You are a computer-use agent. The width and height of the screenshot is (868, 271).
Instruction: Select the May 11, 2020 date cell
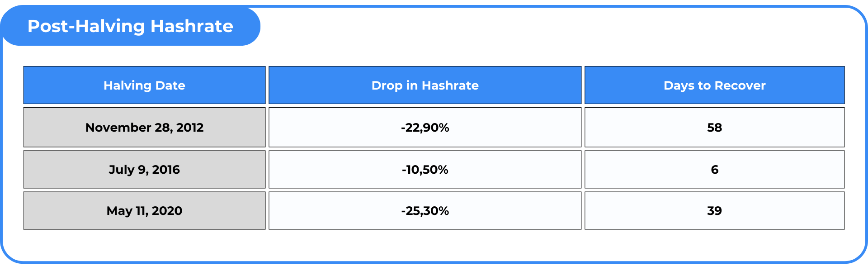point(144,211)
